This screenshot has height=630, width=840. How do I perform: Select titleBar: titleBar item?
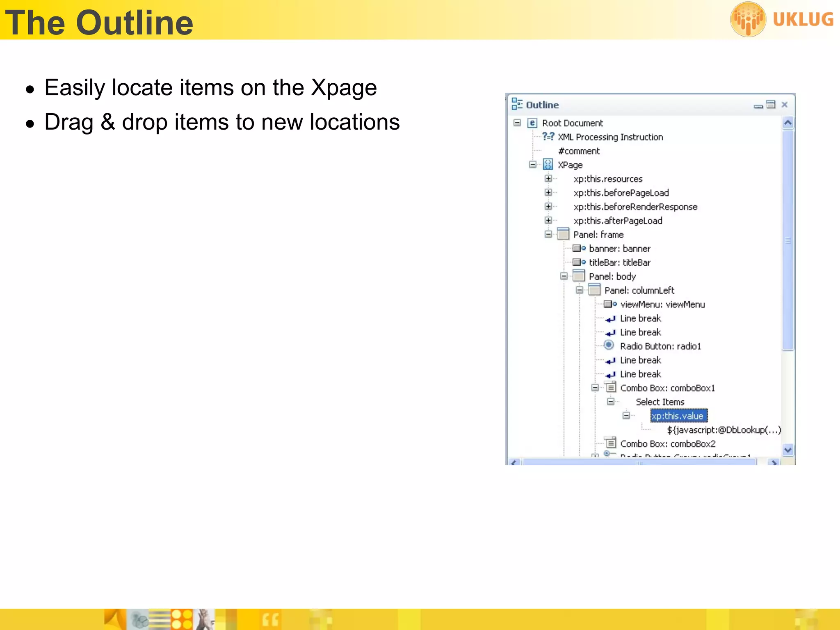click(620, 262)
